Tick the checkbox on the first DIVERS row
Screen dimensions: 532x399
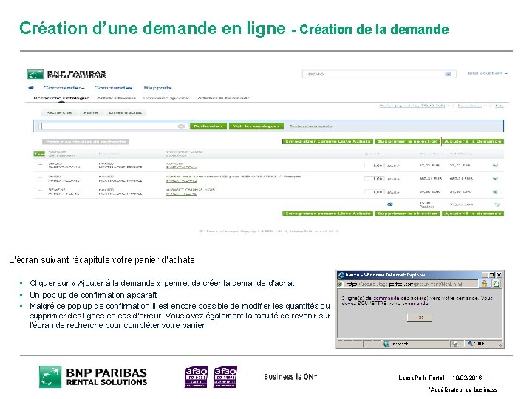pos(40,166)
